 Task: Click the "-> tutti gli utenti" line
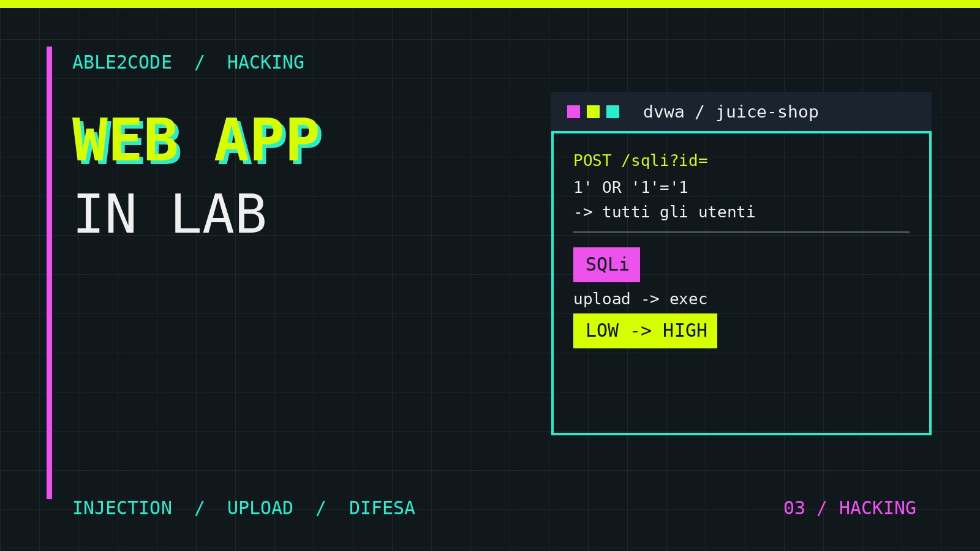click(665, 212)
